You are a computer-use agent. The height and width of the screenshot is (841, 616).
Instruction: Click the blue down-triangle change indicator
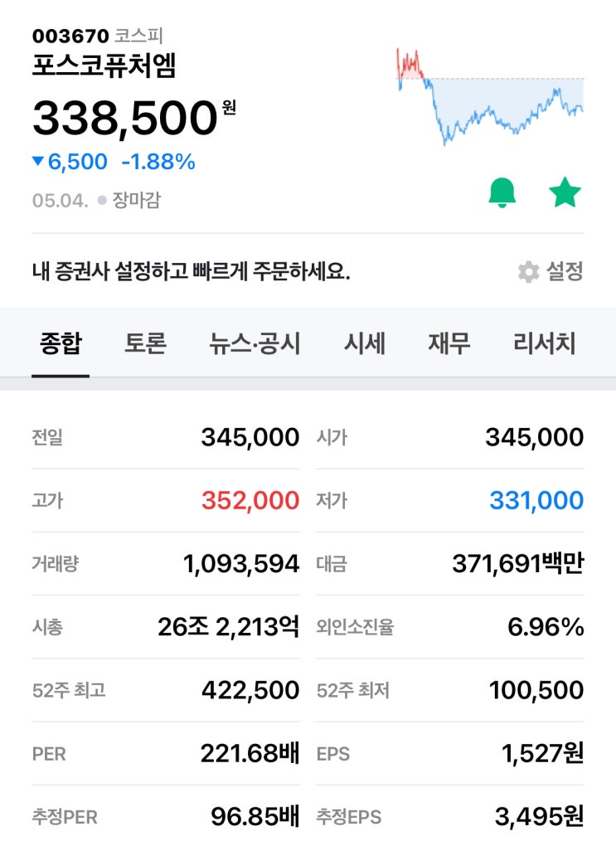[x=37, y=162]
